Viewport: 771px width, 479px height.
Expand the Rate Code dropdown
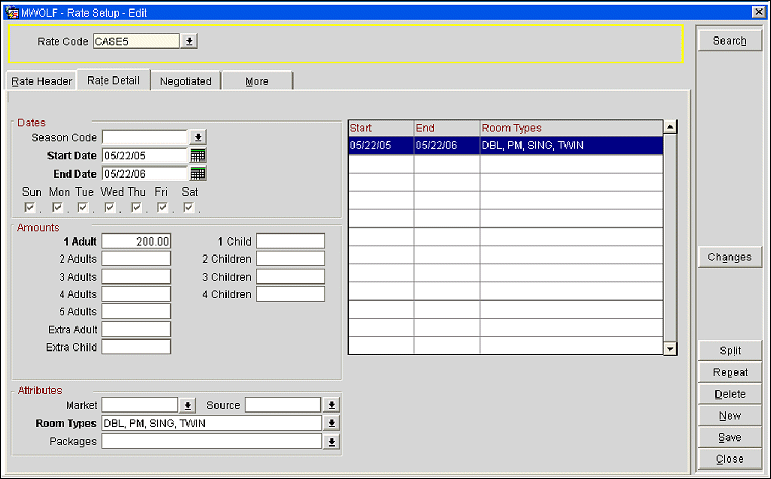coord(190,42)
